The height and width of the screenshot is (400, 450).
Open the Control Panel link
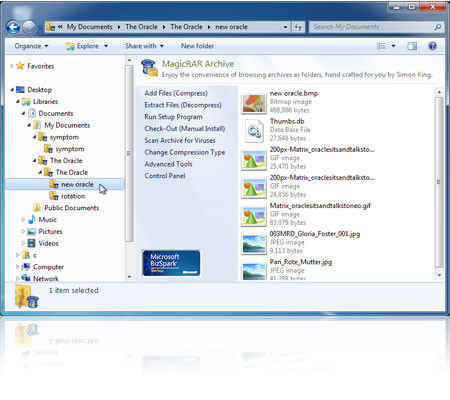[165, 176]
